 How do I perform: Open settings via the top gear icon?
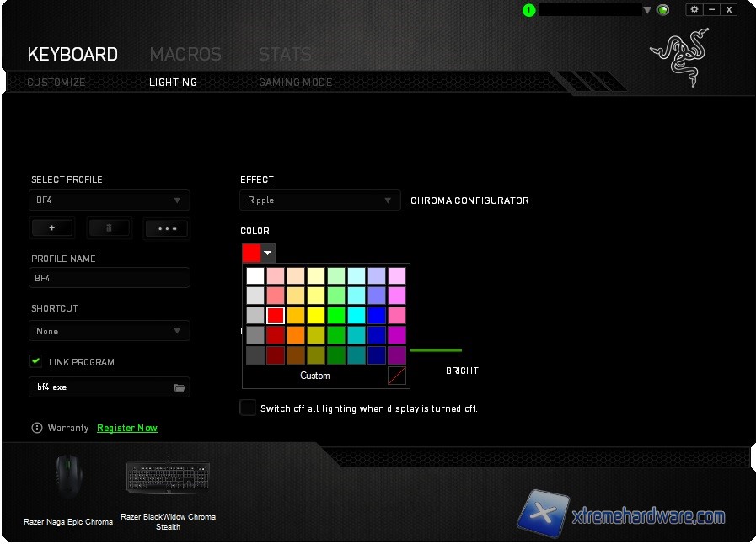(694, 9)
